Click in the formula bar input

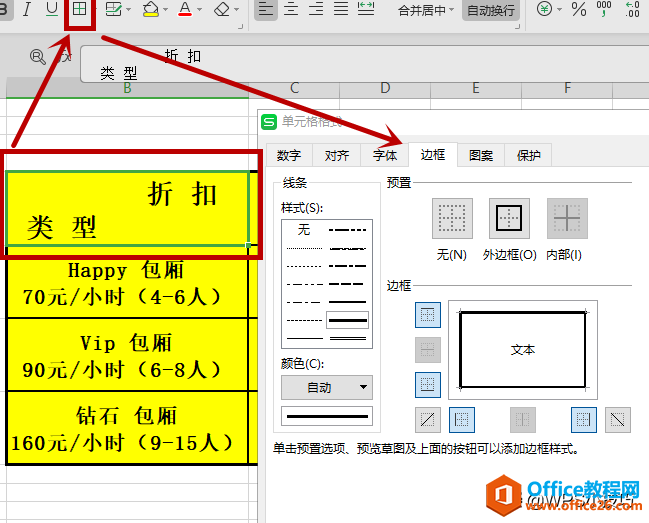click(x=364, y=64)
